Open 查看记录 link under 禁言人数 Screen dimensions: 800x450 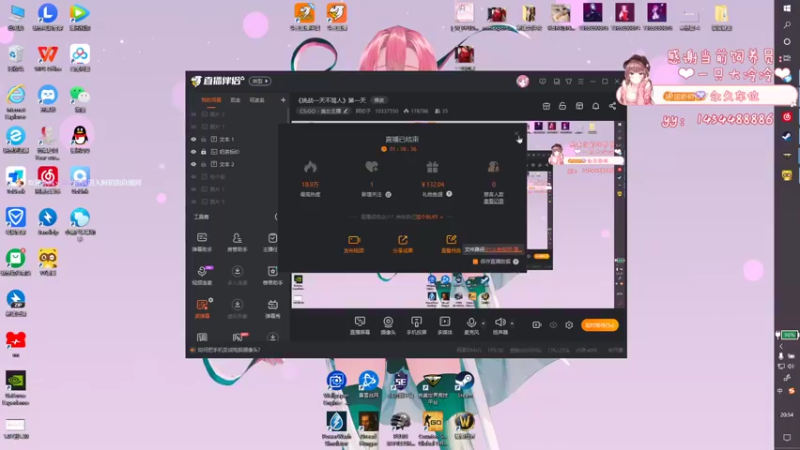pyautogui.click(x=493, y=201)
